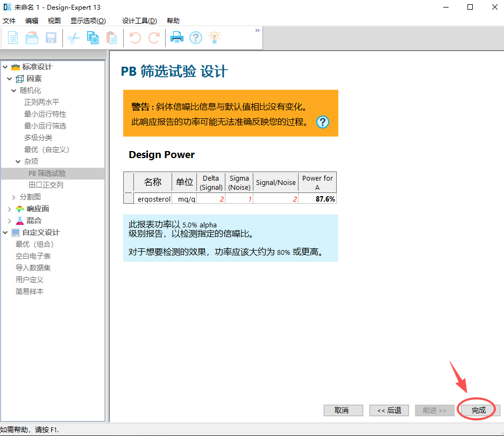The height and width of the screenshot is (436, 504).
Task: Collapse the 随机化 tree branch
Action: pyautogui.click(x=13, y=90)
